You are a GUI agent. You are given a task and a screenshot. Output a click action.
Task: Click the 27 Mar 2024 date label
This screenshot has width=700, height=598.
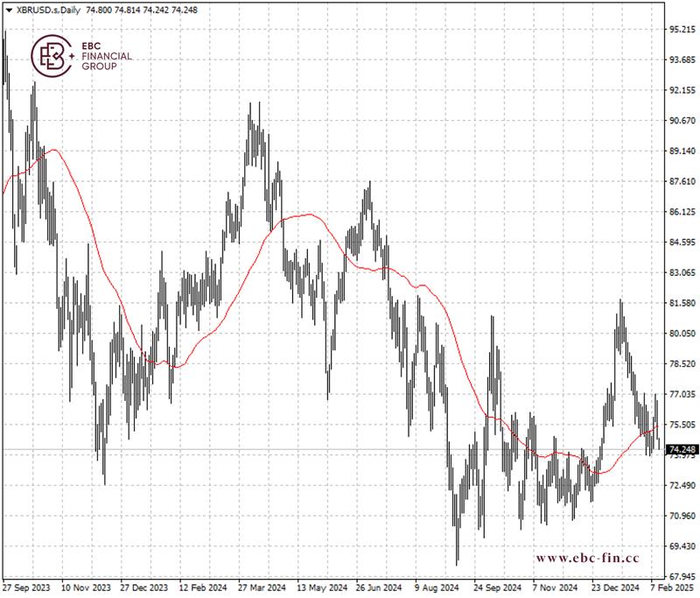[262, 589]
